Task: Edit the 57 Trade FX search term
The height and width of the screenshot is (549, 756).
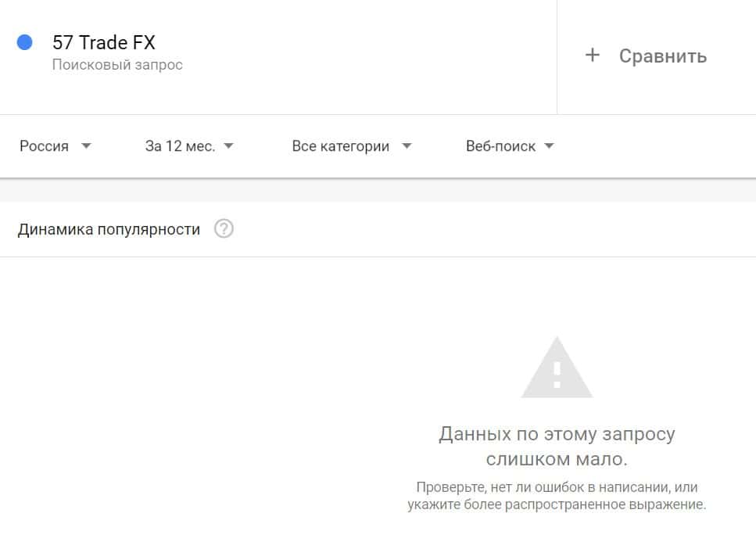Action: click(104, 42)
